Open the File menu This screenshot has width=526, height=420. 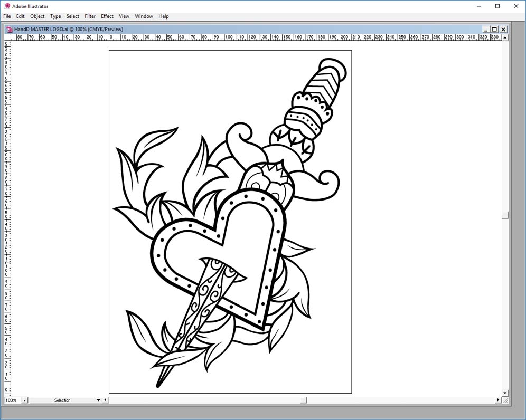coord(7,16)
